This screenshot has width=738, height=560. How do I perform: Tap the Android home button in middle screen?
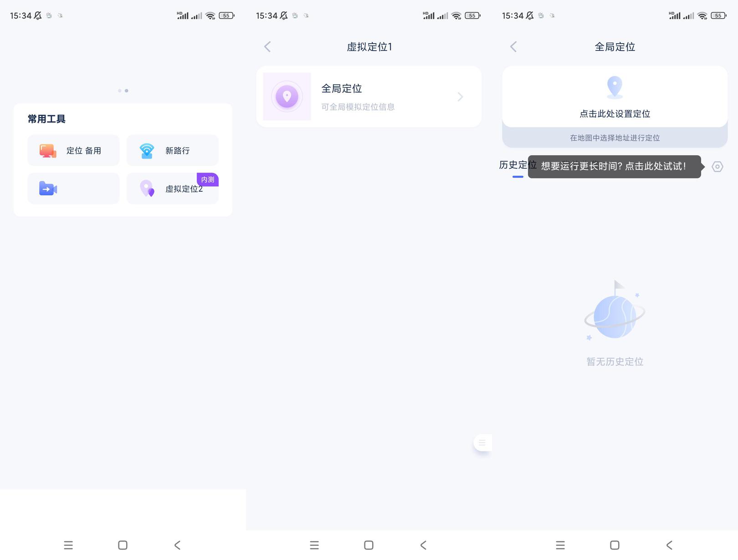point(369,545)
